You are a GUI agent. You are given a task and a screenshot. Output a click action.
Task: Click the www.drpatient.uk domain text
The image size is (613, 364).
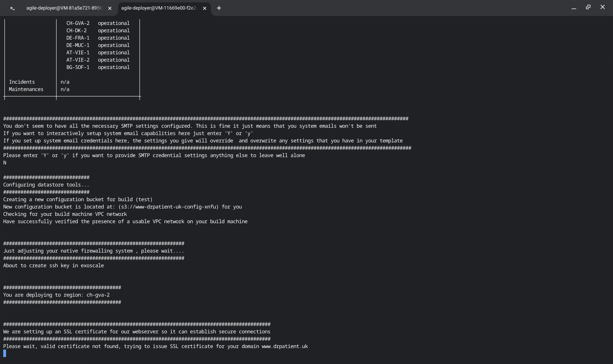coord(284,346)
